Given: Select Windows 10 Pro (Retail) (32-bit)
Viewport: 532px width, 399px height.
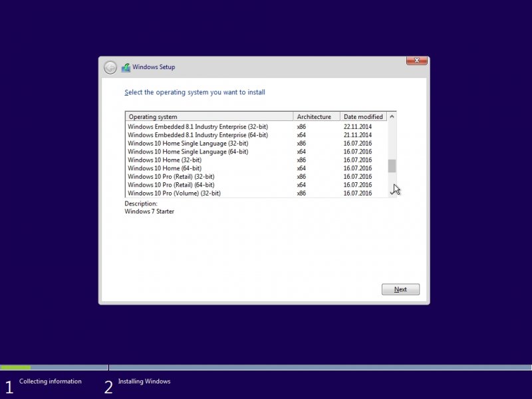Looking at the screenshot, I should pyautogui.click(x=257, y=176).
